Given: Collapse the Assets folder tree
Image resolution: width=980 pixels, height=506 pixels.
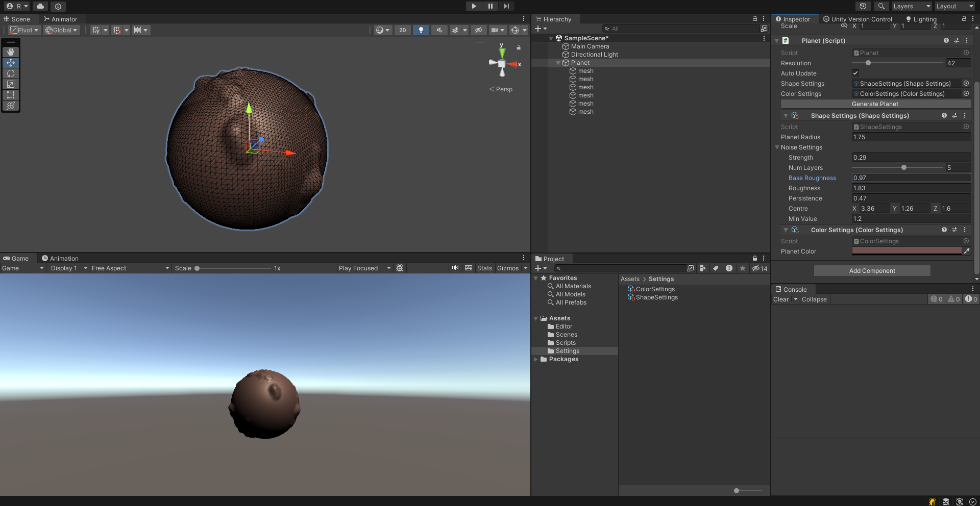Looking at the screenshot, I should [x=536, y=318].
